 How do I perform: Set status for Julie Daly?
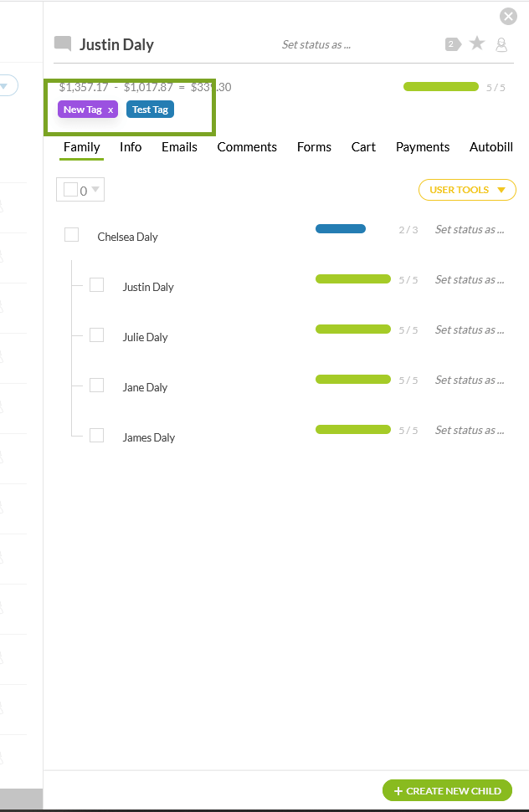[x=470, y=330]
